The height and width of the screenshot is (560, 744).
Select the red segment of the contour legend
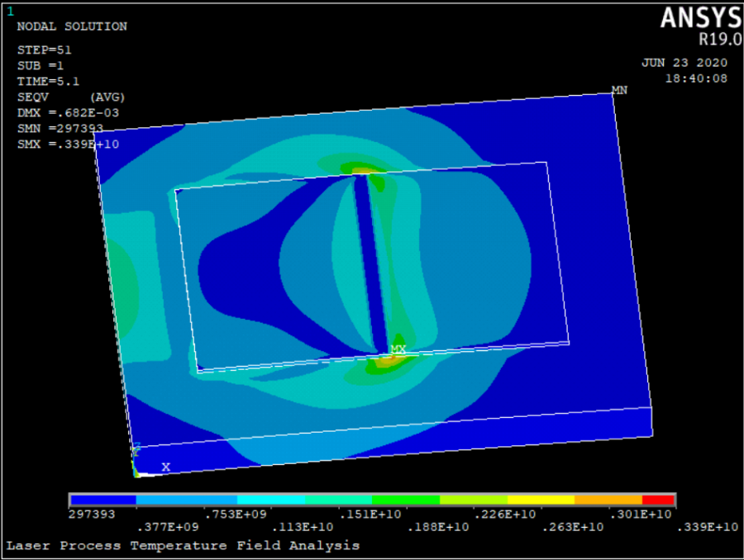(658, 500)
